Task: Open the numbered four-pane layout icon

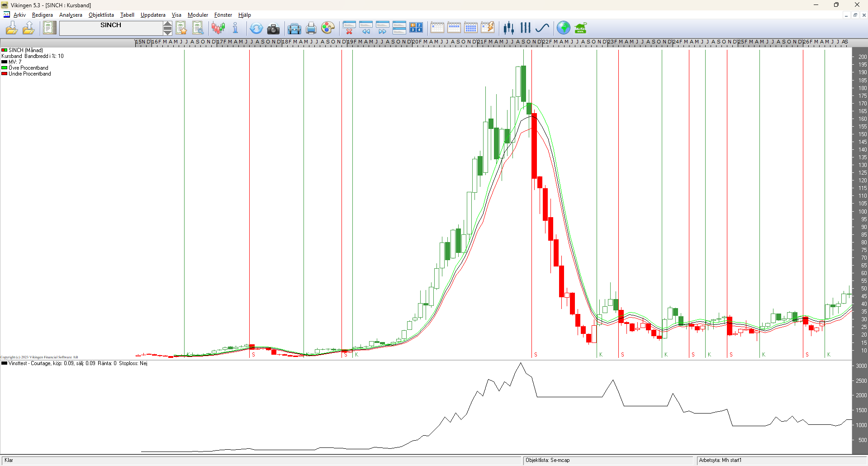Action: [416, 28]
